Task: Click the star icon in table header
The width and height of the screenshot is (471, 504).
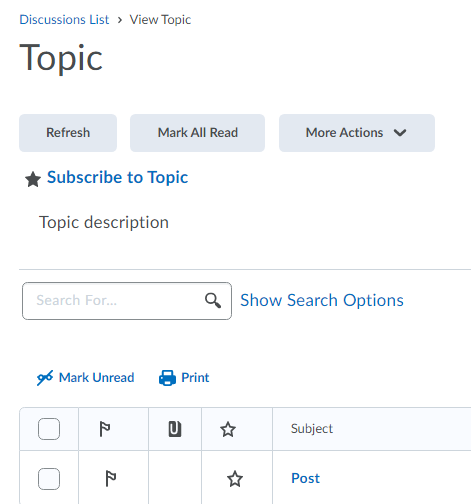Action: 228,429
